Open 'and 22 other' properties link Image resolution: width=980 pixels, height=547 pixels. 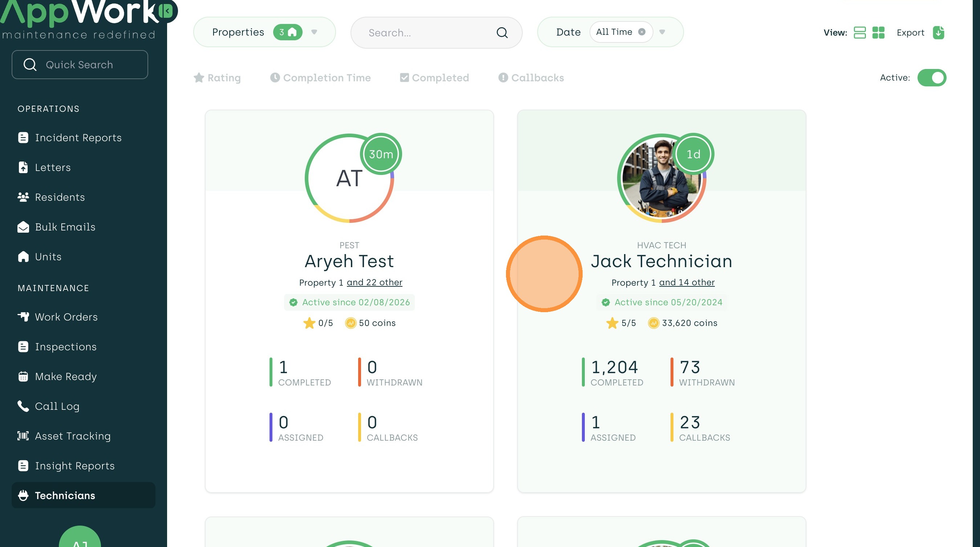(x=374, y=282)
